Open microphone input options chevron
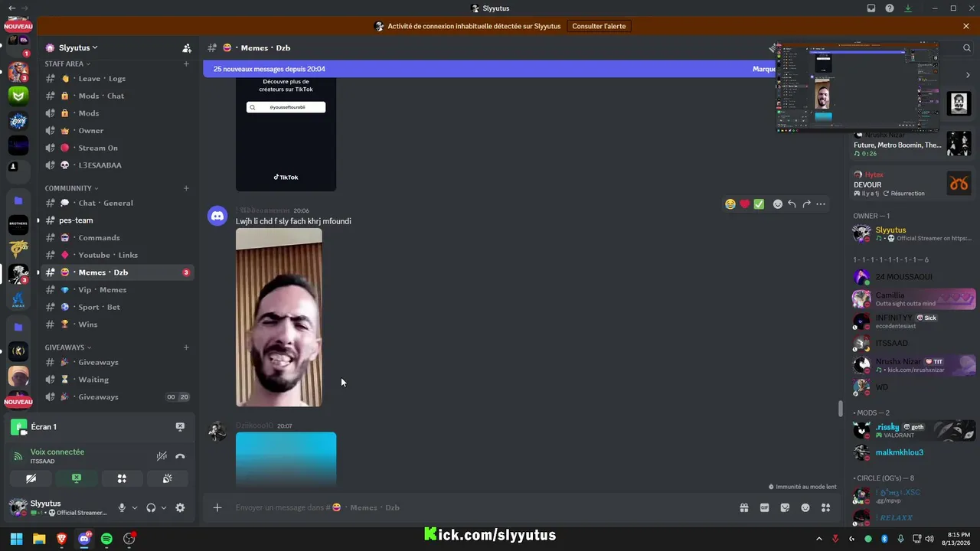This screenshot has width=980, height=551. click(x=135, y=507)
